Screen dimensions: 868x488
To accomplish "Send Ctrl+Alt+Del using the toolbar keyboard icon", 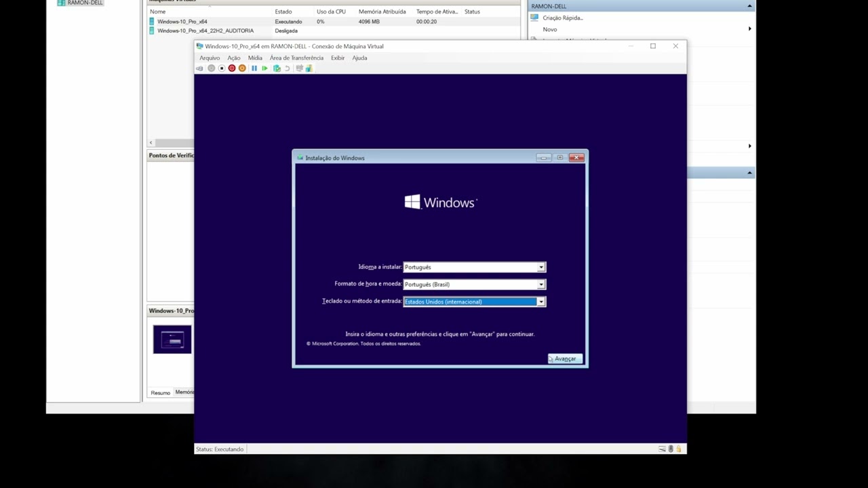I will tap(199, 68).
